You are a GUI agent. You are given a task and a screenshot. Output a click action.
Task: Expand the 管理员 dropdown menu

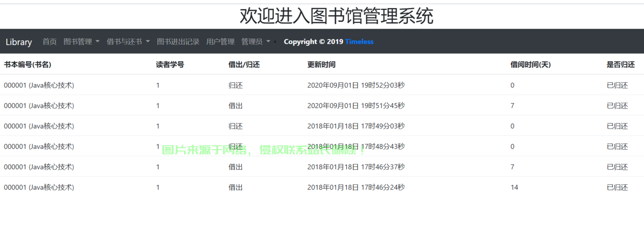pyautogui.click(x=255, y=42)
